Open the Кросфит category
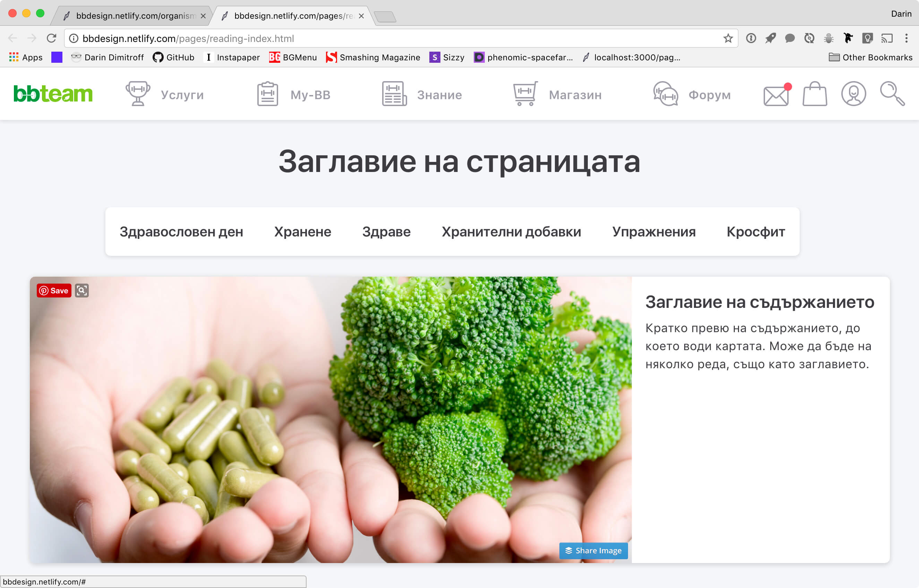Viewport: 919px width, 588px height. point(756,232)
